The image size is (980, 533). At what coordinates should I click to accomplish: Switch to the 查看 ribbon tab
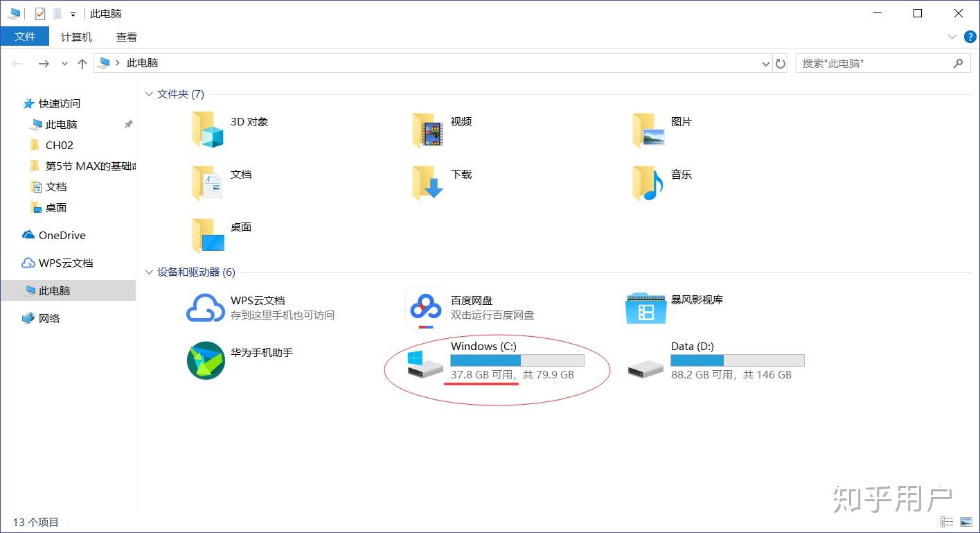point(126,37)
